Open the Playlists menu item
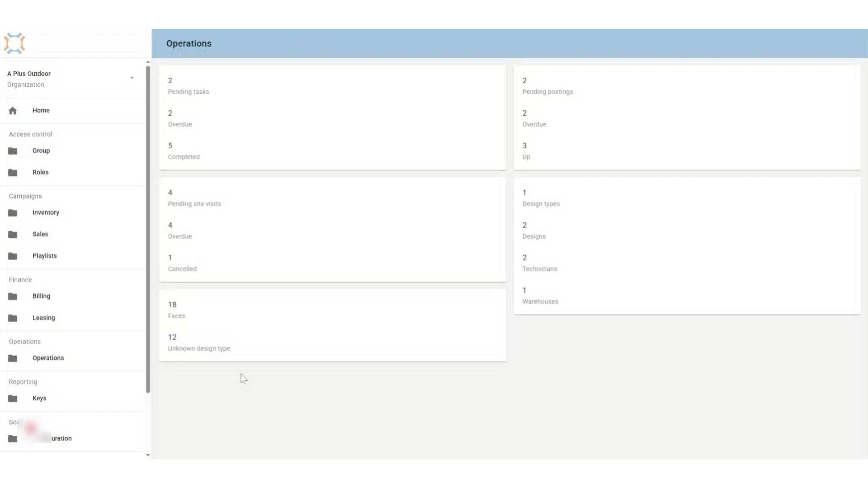This screenshot has width=868, height=488. (45, 256)
